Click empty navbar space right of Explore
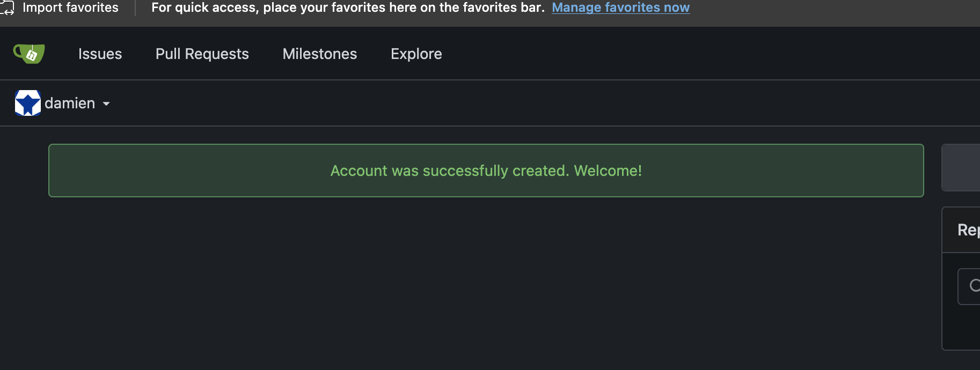The width and height of the screenshot is (980, 370). point(698,54)
